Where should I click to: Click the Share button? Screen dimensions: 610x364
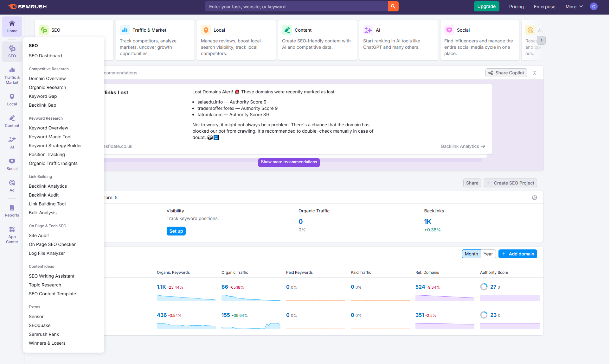point(472,183)
